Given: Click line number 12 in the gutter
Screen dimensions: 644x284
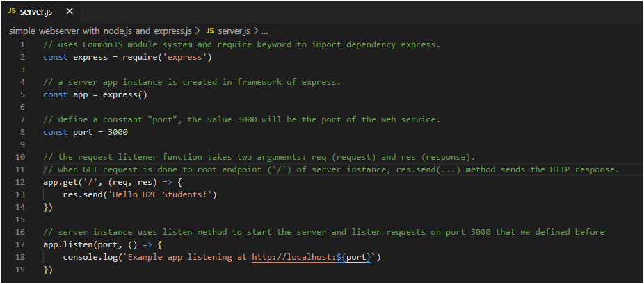Looking at the screenshot, I should pyautogui.click(x=21, y=182).
